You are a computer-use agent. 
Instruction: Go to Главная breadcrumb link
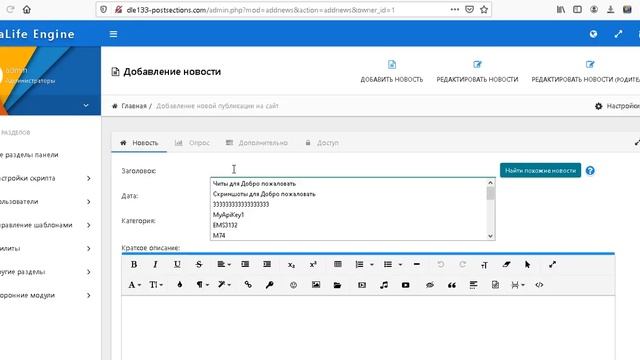[x=134, y=106]
